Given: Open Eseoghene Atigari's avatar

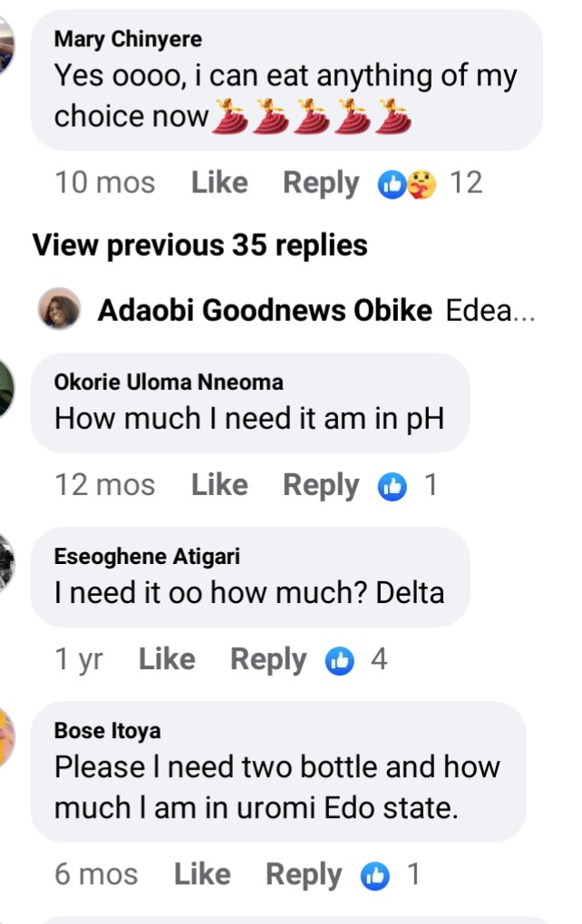Looking at the screenshot, I should click(7, 562).
